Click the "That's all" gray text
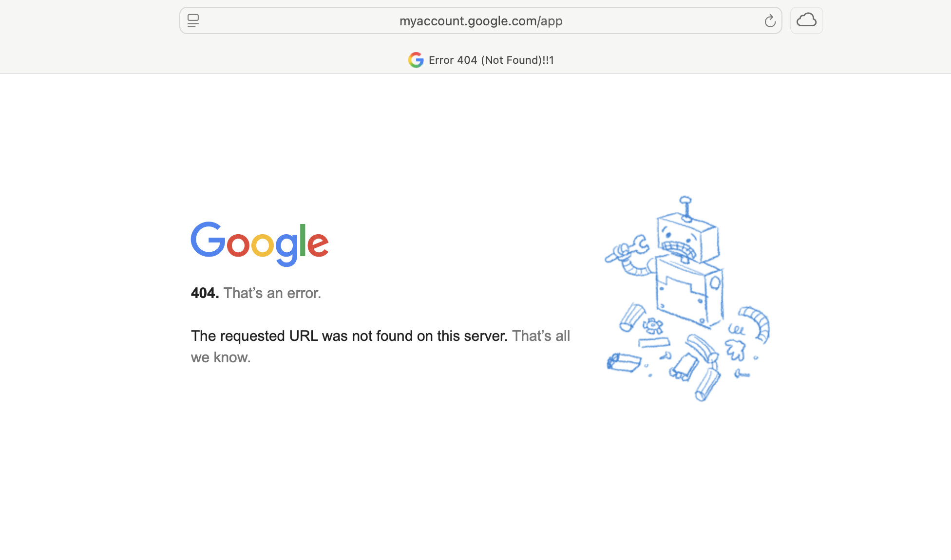The height and width of the screenshot is (560, 951). pos(541,336)
